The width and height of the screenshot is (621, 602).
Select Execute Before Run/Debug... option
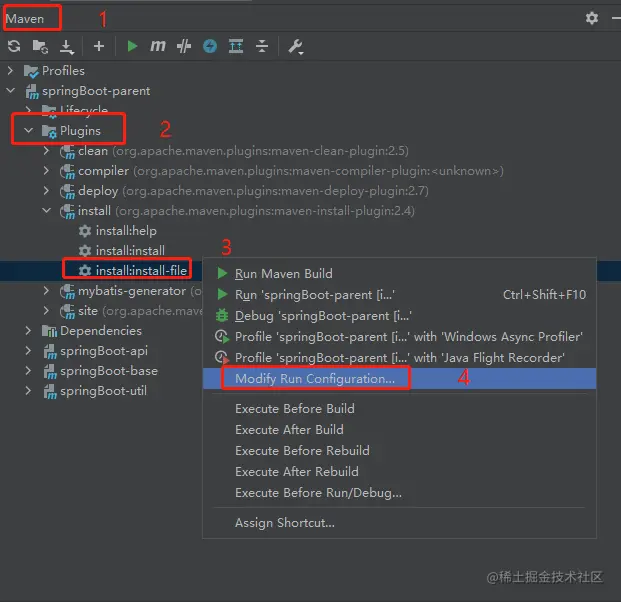tap(399, 493)
